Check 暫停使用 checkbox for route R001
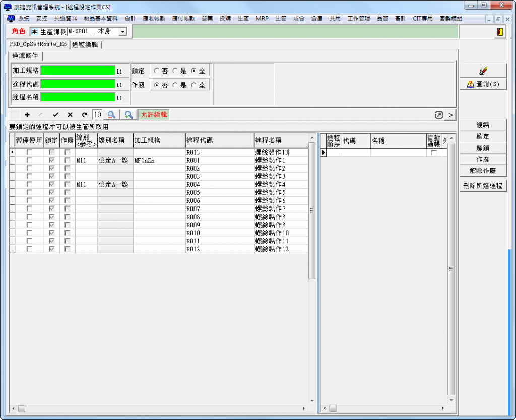Viewport: 516px width, 420px height. (30, 160)
